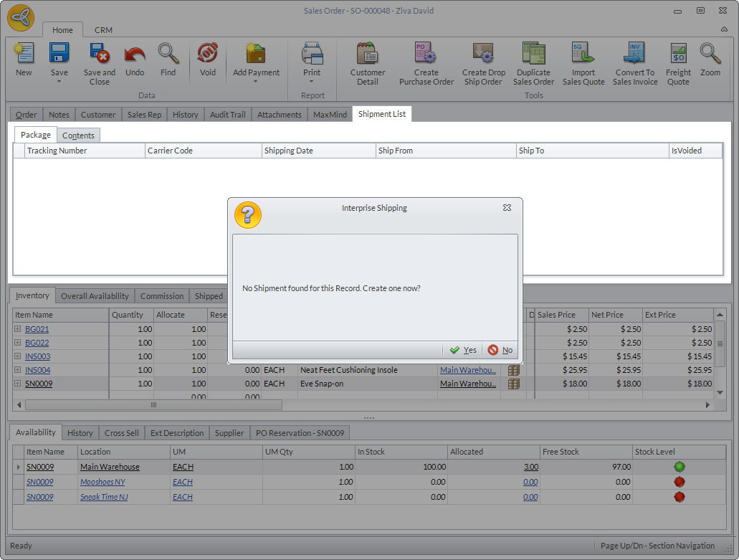Open the Add Payment dropdown arrow
This screenshot has height=560, width=739.
click(255, 82)
